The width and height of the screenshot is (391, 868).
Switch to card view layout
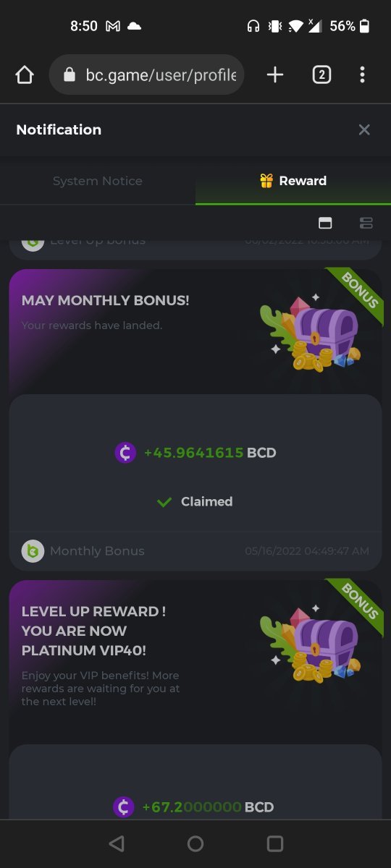tap(325, 223)
